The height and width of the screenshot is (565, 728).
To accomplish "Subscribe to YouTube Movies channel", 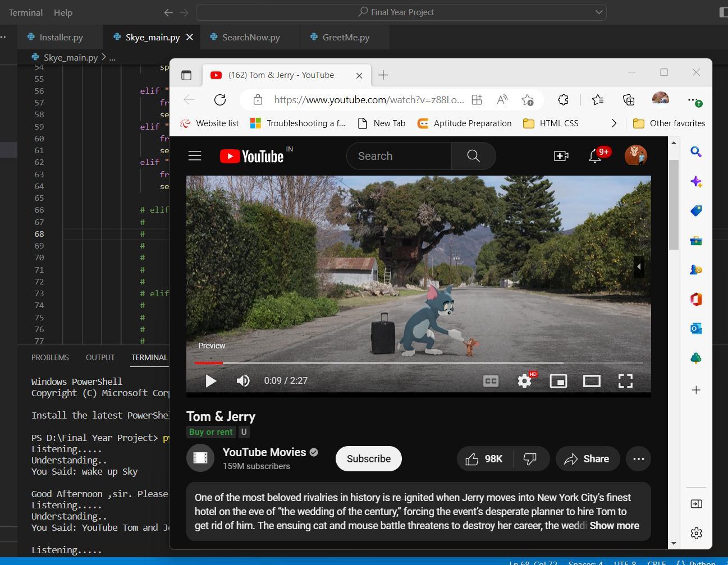I will click(x=368, y=459).
